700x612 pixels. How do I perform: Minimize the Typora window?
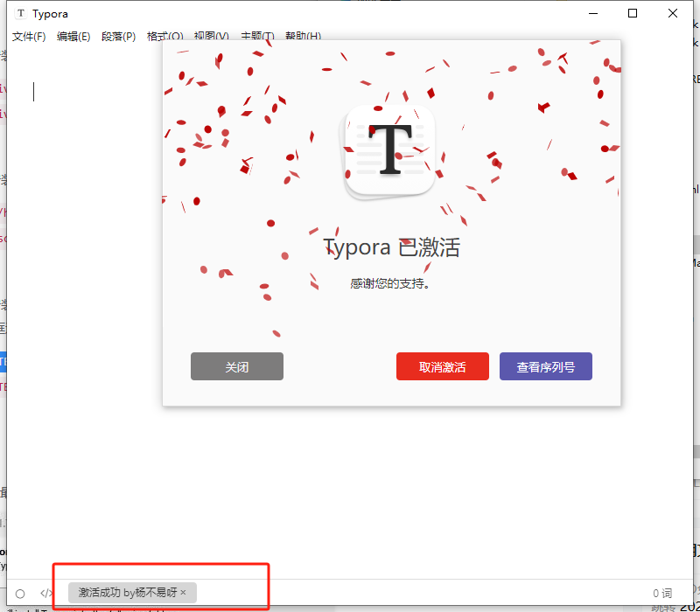pos(593,13)
